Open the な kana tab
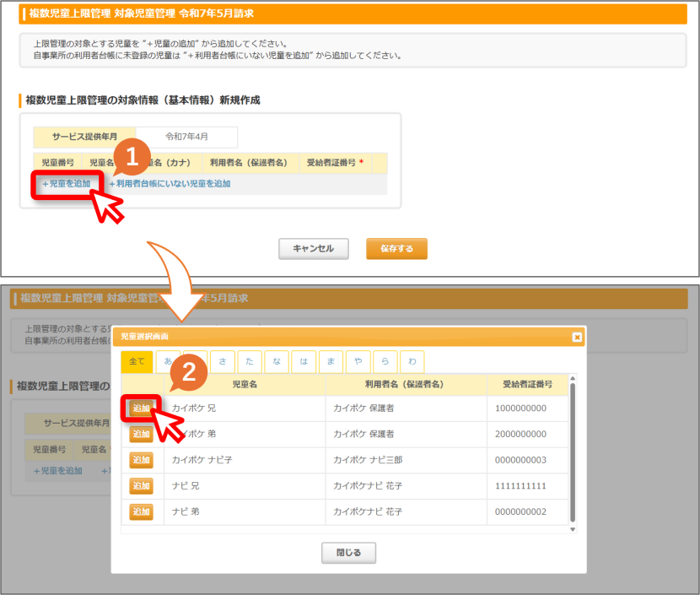The width and height of the screenshot is (700, 595). (277, 361)
